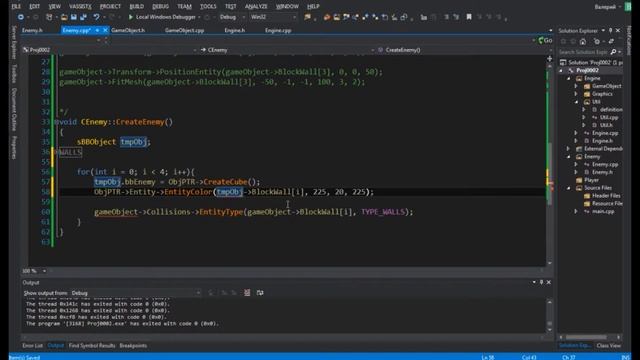This screenshot has height=360, width=640.
Task: Select the Player folder in tree
Action: 591,180
